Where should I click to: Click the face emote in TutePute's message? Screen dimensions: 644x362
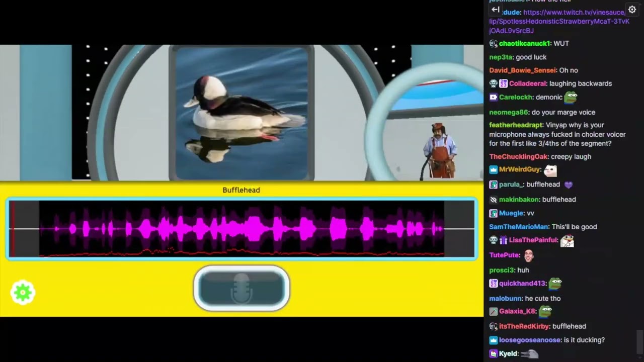pos(529,255)
